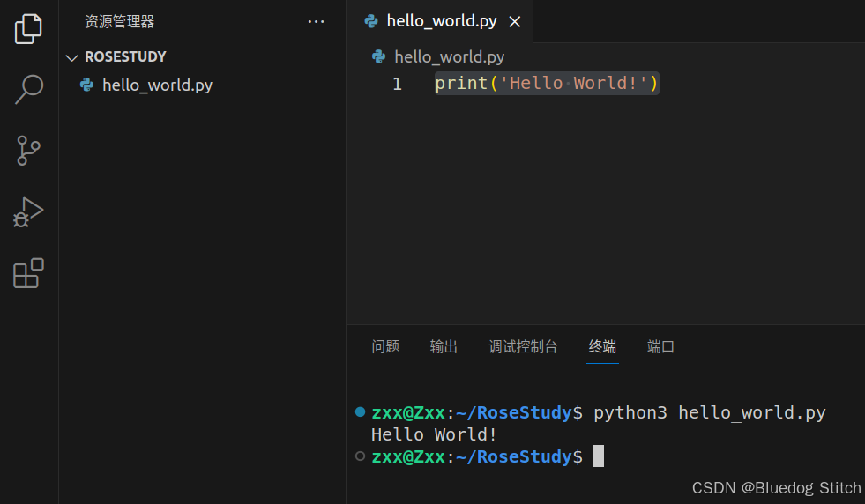The width and height of the screenshot is (865, 504).
Task: Switch to the 问题 panel tab
Action: tap(385, 346)
